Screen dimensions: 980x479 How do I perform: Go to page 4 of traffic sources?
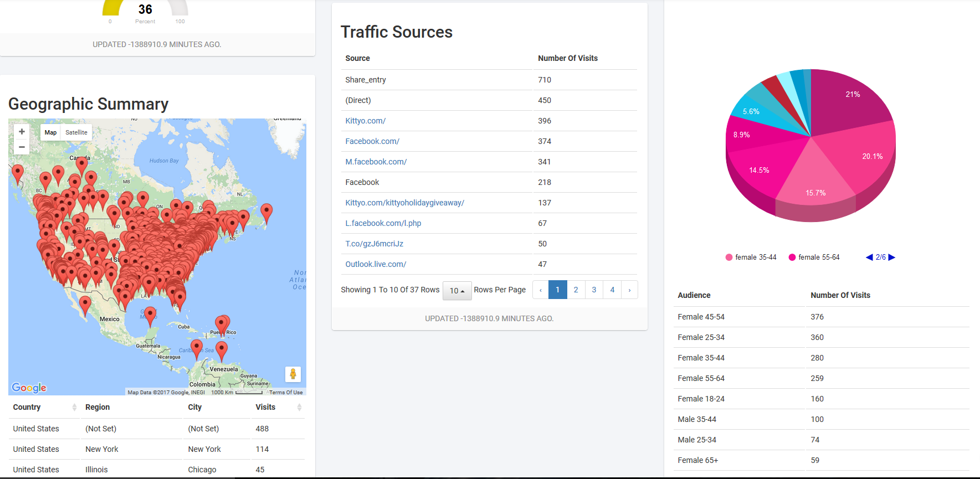point(612,290)
